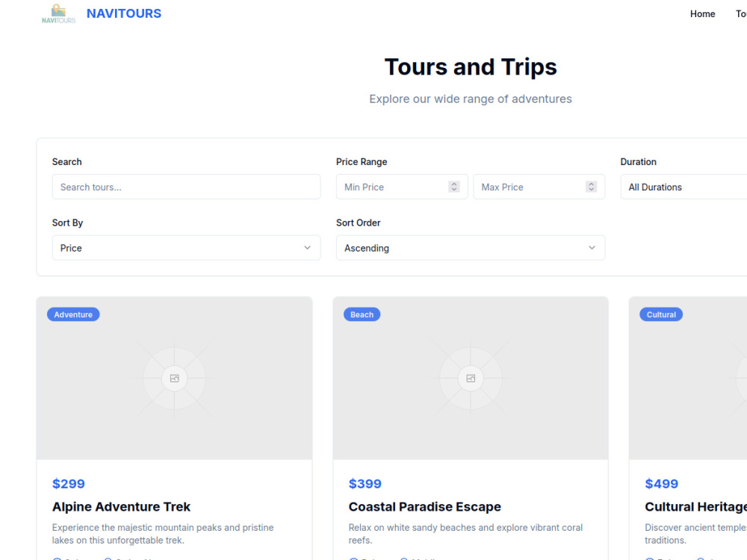Click the Price Range label
The height and width of the screenshot is (560, 747).
click(x=362, y=162)
